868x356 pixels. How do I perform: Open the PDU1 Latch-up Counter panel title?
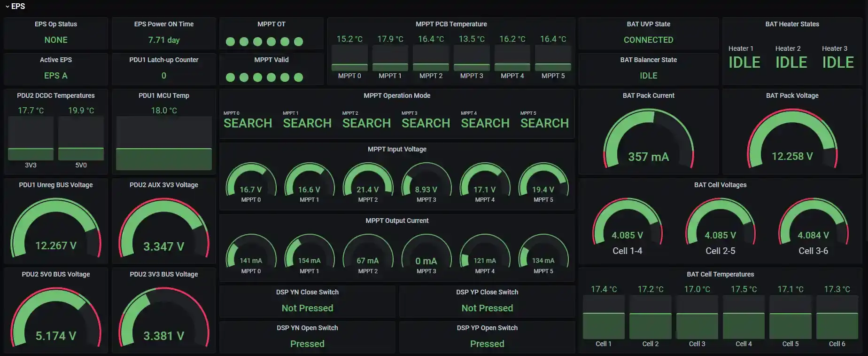[164, 60]
